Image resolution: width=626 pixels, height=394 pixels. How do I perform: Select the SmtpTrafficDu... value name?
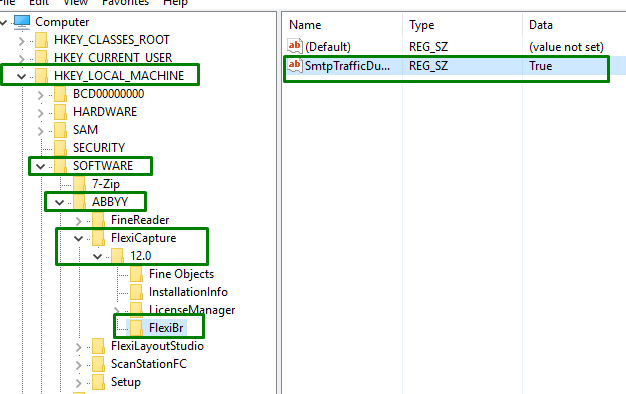pyautogui.click(x=347, y=65)
